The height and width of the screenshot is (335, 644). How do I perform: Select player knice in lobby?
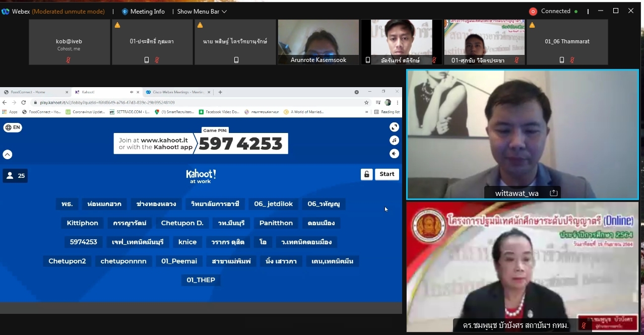[x=187, y=242]
